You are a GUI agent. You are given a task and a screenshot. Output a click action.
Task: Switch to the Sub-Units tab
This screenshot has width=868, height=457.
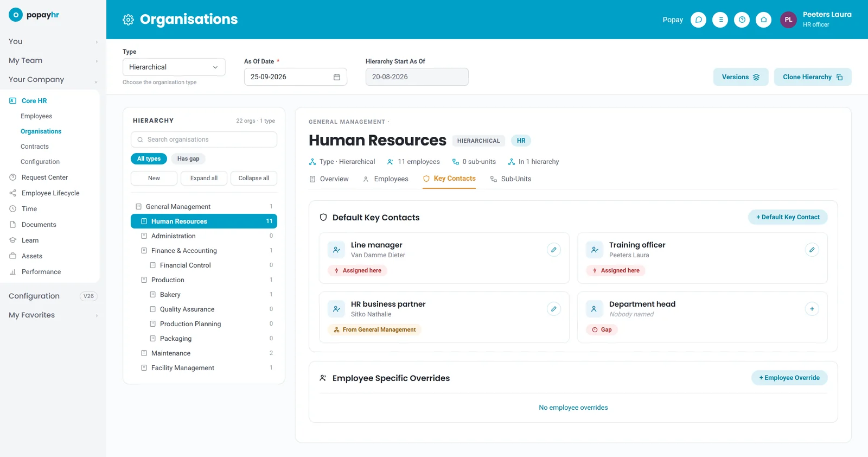510,179
